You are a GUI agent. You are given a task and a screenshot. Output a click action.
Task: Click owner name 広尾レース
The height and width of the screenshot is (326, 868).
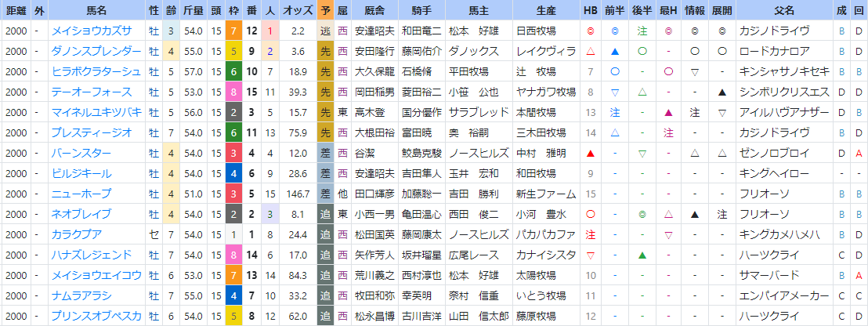click(x=474, y=255)
